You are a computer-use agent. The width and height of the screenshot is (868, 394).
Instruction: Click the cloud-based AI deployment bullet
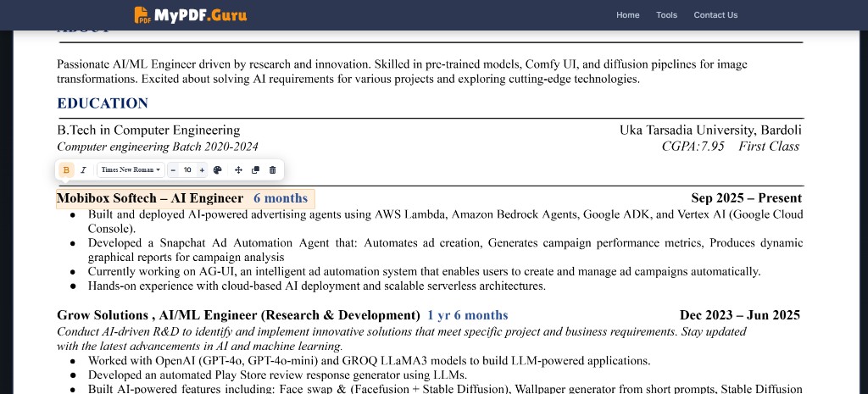[x=317, y=286]
